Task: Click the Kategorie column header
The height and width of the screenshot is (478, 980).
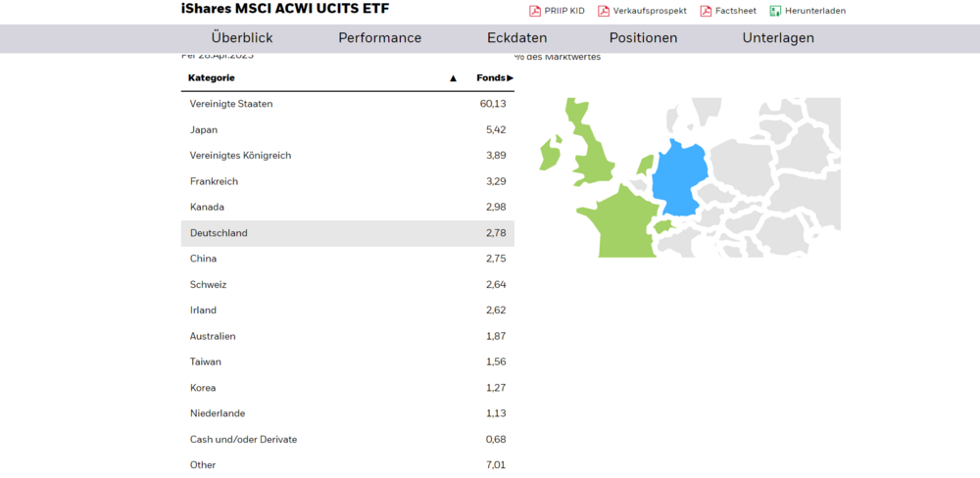Action: pyautogui.click(x=212, y=78)
